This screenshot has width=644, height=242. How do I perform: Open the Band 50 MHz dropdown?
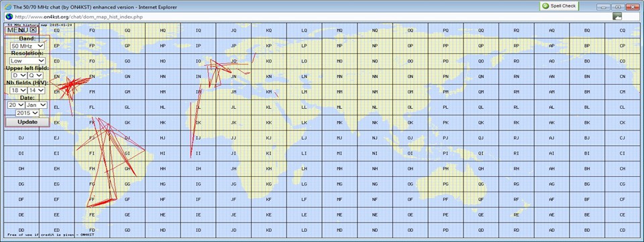coord(28,46)
